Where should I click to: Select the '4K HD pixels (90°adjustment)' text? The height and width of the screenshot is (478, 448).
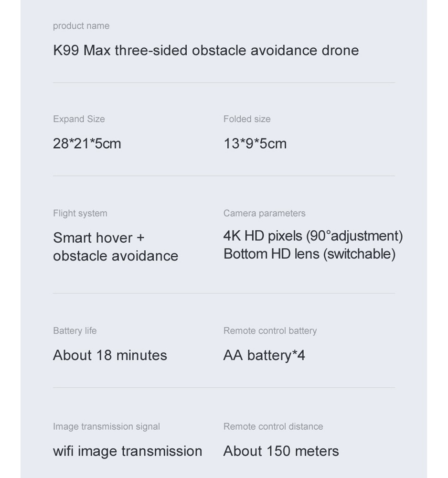tap(313, 236)
